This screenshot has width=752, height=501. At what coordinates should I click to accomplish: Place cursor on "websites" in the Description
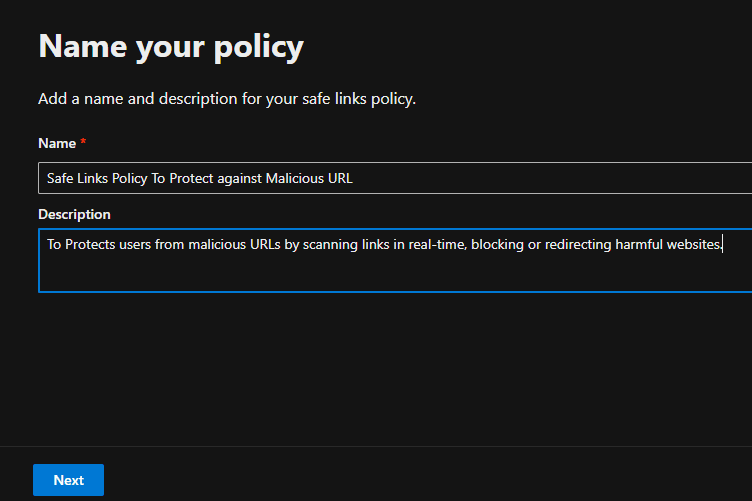coord(694,244)
